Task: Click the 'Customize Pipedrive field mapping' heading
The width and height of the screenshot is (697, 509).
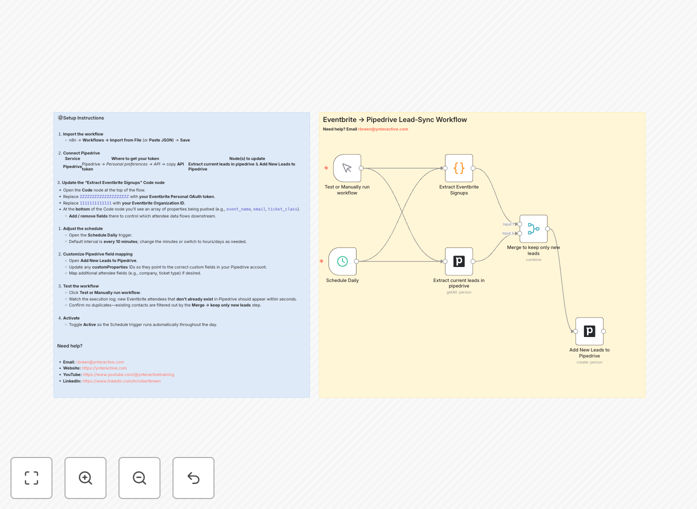Action: pyautogui.click(x=98, y=254)
